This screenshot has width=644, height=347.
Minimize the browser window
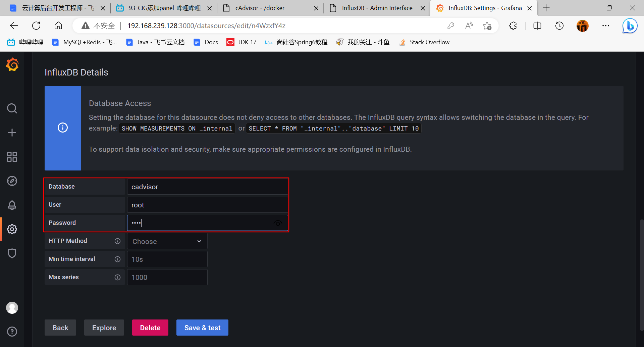tap(586, 8)
